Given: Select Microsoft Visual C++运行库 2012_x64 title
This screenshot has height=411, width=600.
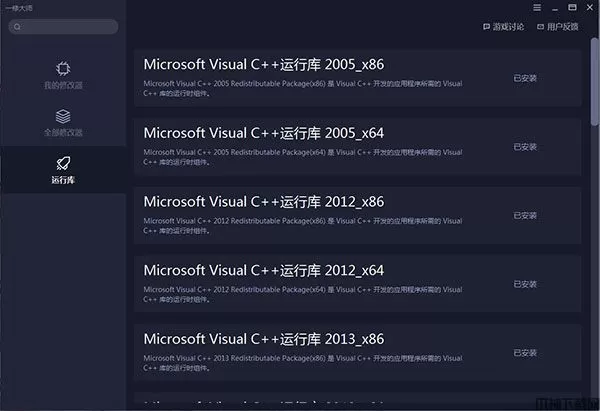Looking at the screenshot, I should (264, 270).
